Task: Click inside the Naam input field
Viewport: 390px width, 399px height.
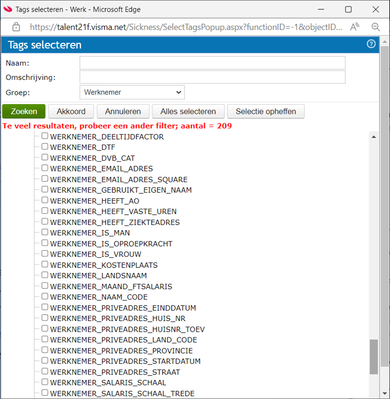Action: 212,63
